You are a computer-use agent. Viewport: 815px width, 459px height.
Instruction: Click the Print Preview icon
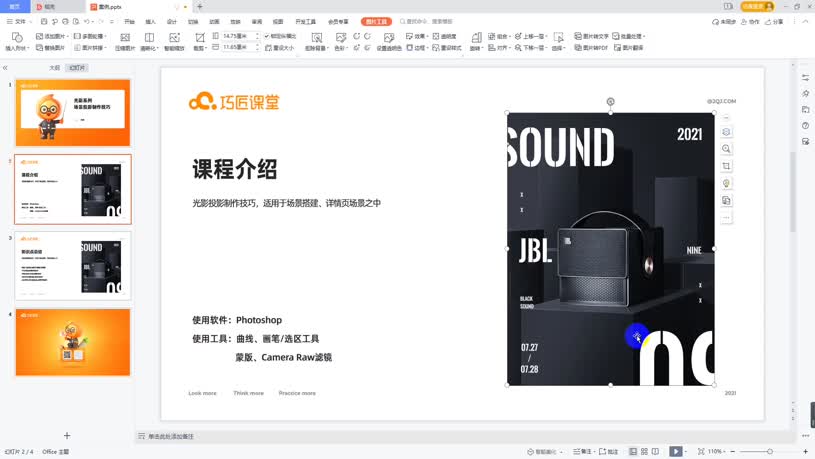tap(76, 21)
